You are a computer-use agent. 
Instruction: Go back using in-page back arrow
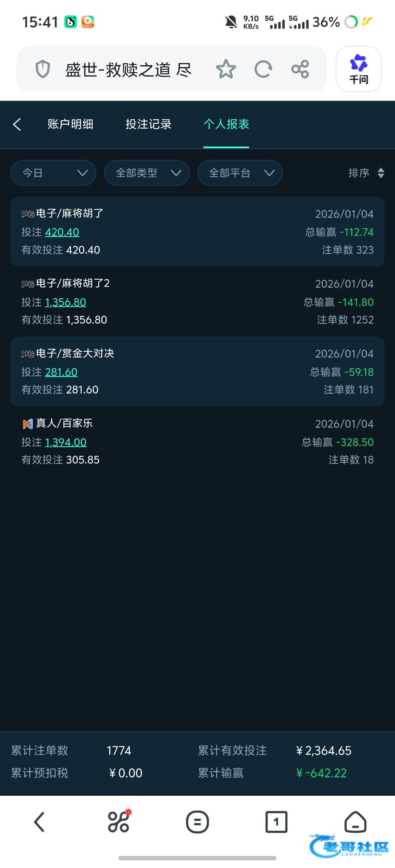(17, 124)
